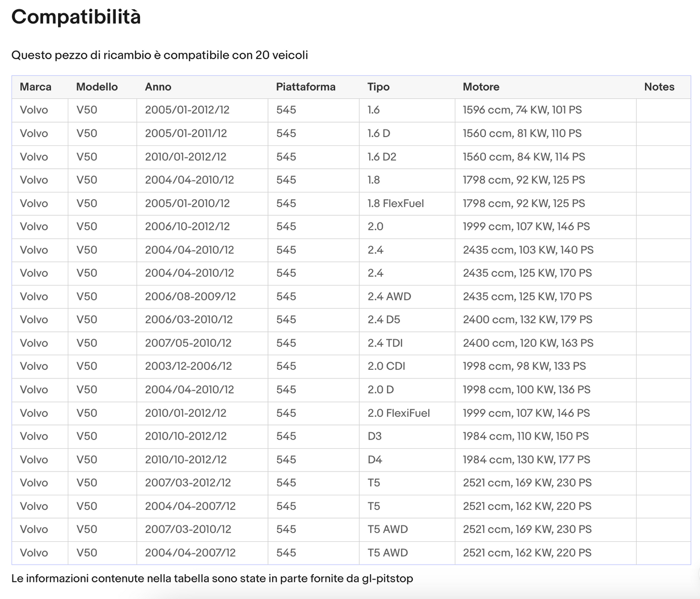Click the 2400 ccm, 132 KW engine cell
The height and width of the screenshot is (599, 700).
point(528,320)
